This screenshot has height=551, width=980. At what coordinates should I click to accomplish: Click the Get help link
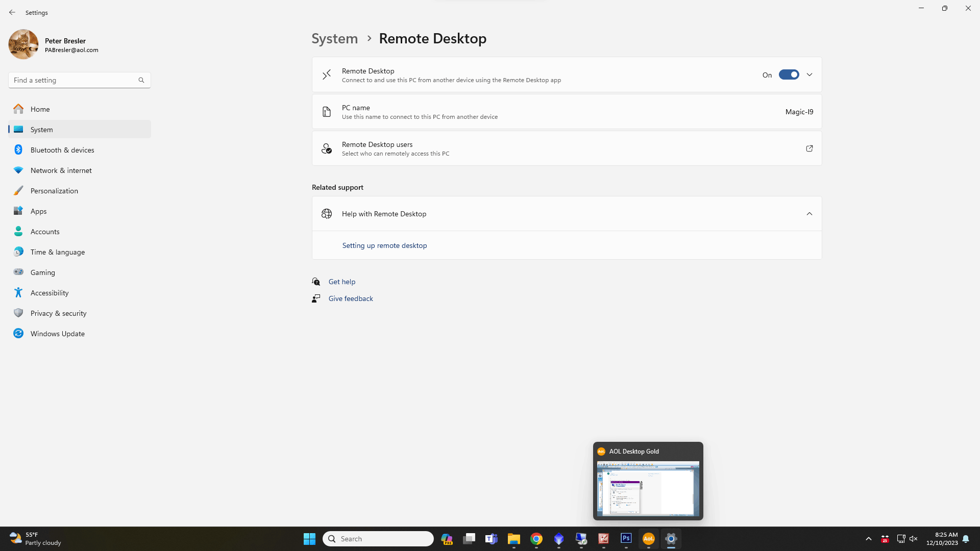pyautogui.click(x=342, y=282)
